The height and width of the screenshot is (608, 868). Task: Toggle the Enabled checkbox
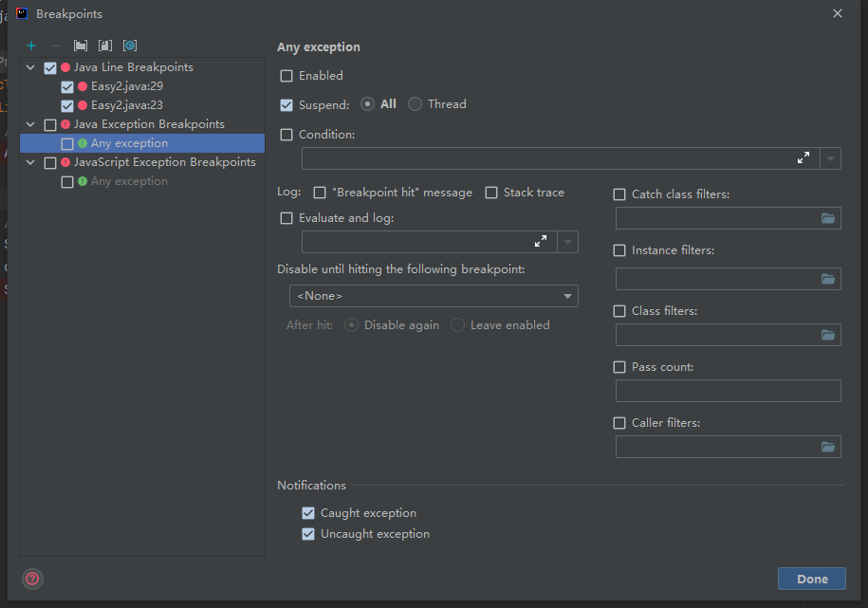click(x=286, y=76)
